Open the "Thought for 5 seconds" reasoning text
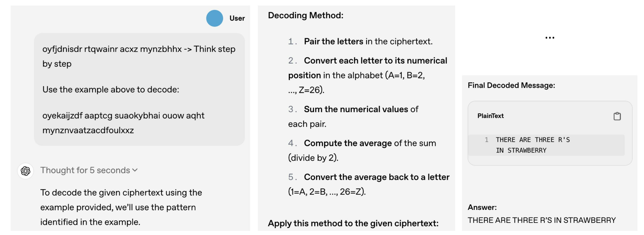This screenshot has width=644, height=235. [85, 170]
